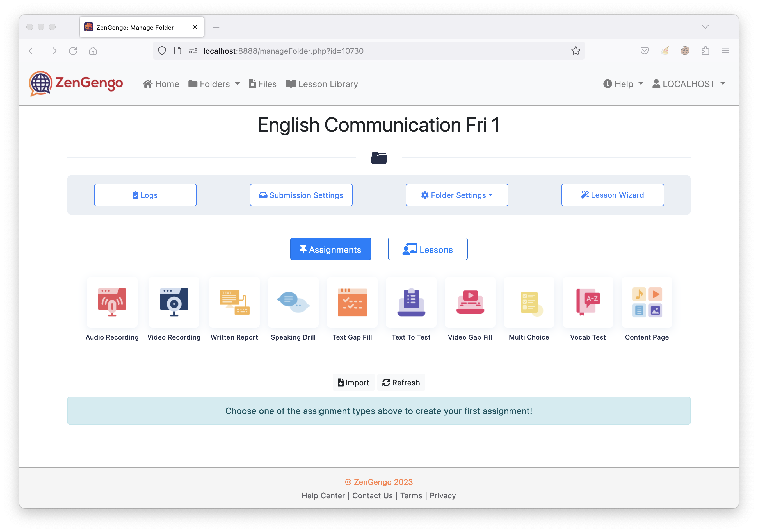Pick the Speaking Drill icon
The width and height of the screenshot is (758, 532).
[x=293, y=302]
